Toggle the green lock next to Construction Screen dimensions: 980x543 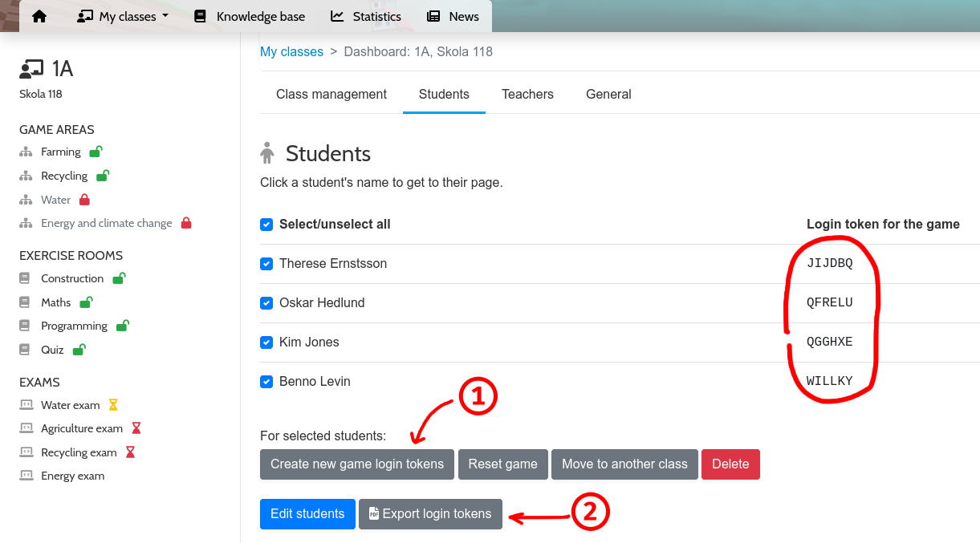(x=119, y=278)
